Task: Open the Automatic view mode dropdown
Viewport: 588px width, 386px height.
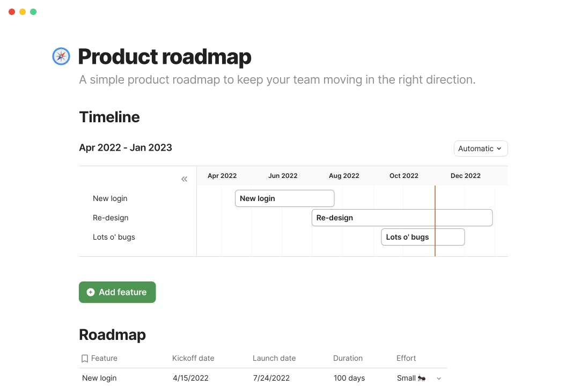Action: (480, 149)
